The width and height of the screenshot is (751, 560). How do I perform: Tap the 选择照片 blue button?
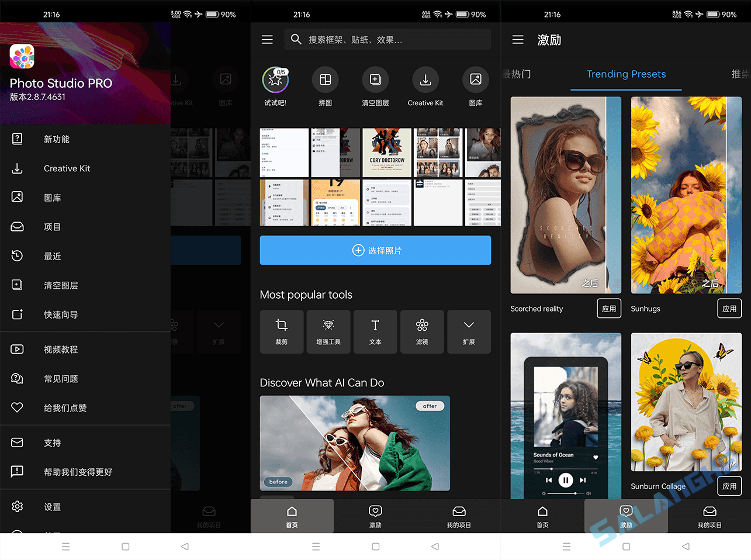click(375, 250)
